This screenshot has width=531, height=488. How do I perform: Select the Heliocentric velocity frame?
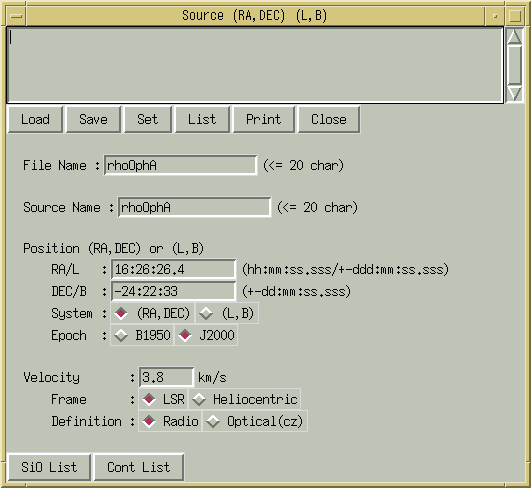pos(245,399)
